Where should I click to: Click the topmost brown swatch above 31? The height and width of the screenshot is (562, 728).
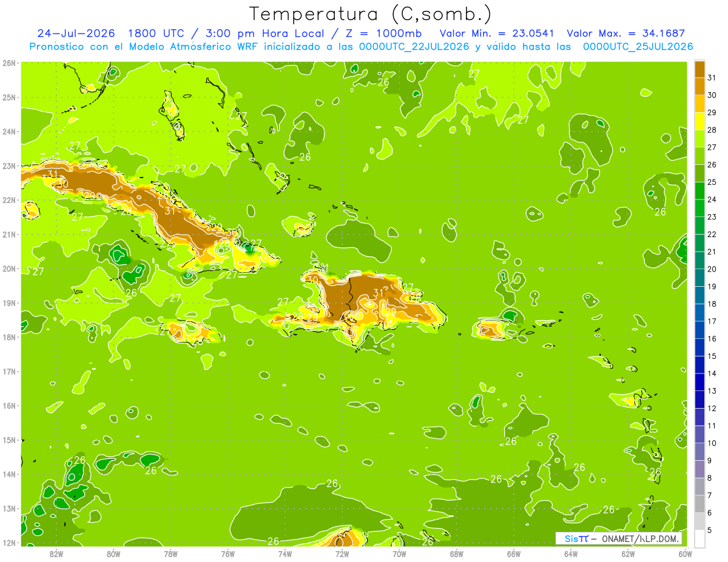(699, 69)
